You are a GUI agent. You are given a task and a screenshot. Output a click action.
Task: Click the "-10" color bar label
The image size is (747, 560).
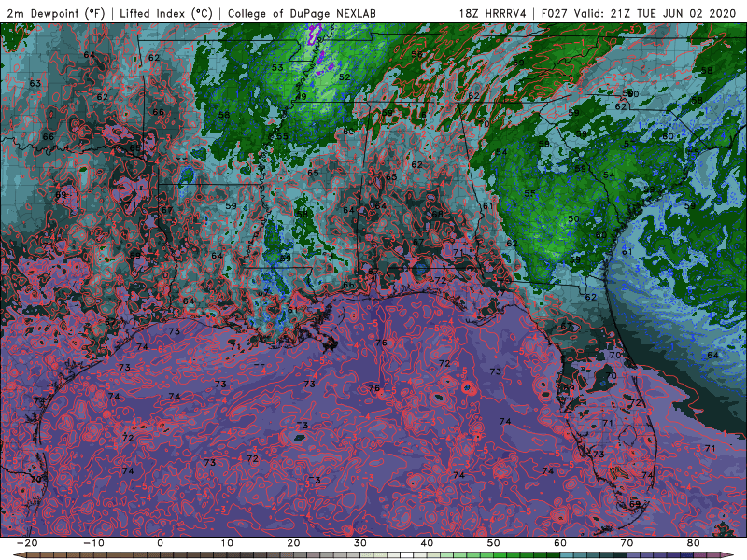93,543
